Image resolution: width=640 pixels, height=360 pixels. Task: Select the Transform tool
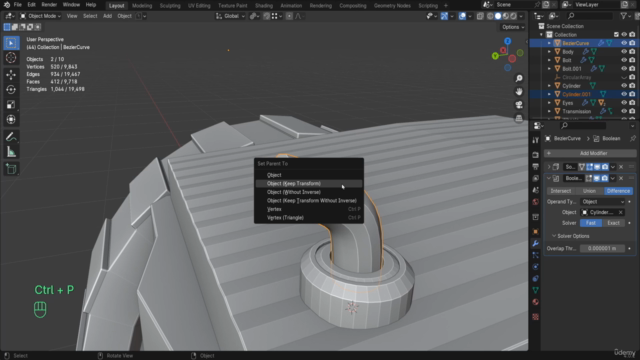coord(11,120)
